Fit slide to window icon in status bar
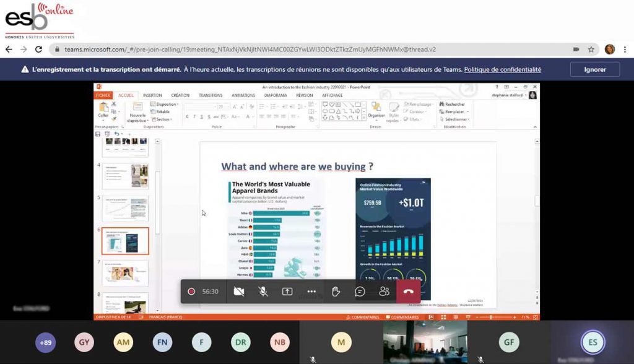The width and height of the screenshot is (634, 364). pos(536,318)
